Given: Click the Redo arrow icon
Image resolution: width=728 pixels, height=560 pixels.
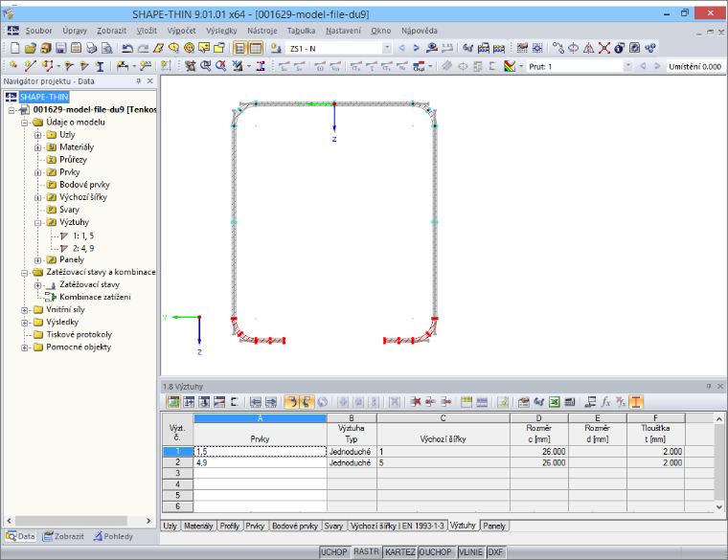Looking at the screenshot, I should point(143,48).
